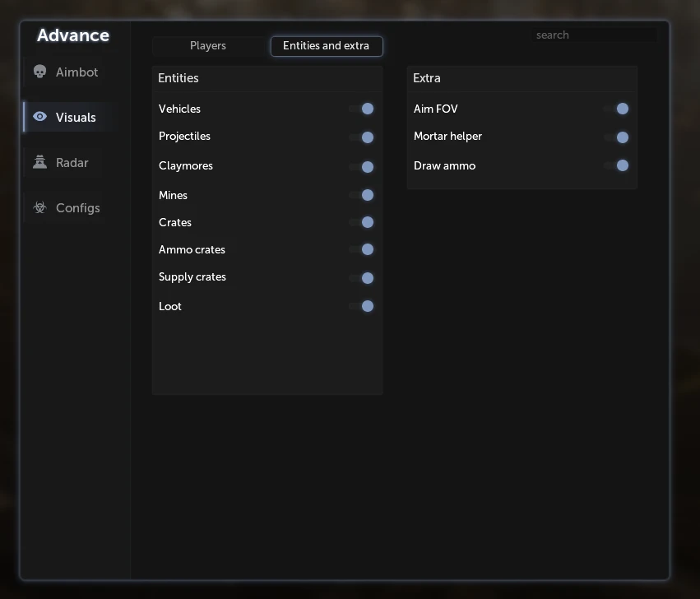The image size is (700, 599).
Task: Turn off the Aim FOV toggle
Action: pos(617,109)
